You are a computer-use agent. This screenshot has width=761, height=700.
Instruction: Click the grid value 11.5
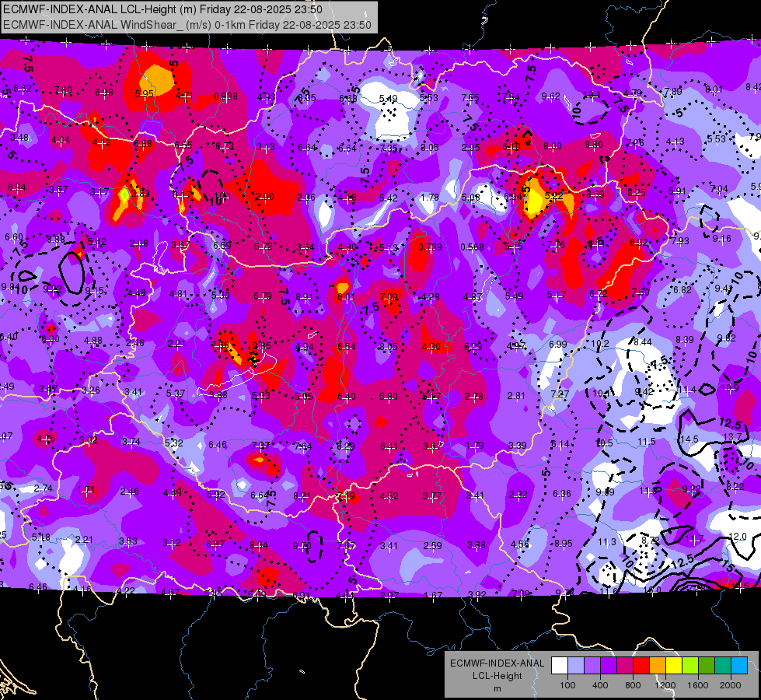click(647, 442)
